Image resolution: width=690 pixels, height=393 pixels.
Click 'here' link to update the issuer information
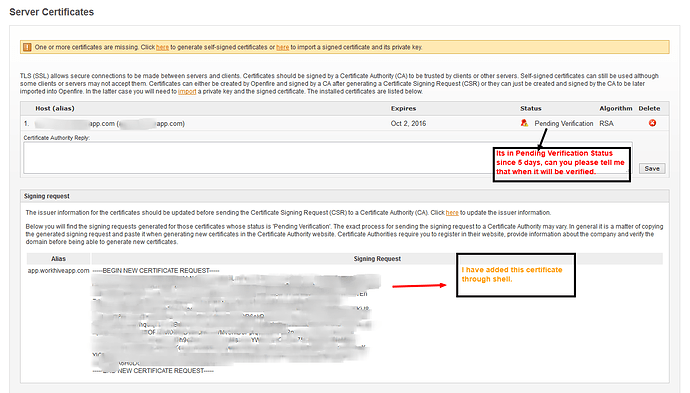click(x=452, y=213)
